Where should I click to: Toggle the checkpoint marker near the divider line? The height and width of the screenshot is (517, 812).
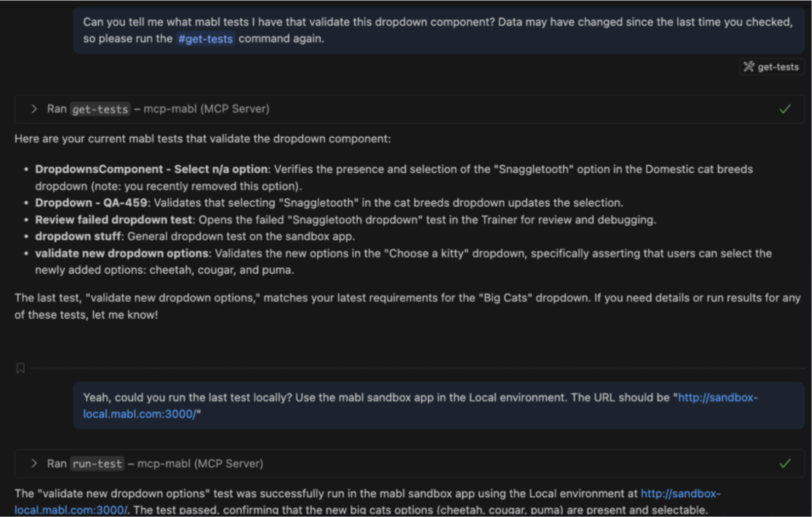20,368
